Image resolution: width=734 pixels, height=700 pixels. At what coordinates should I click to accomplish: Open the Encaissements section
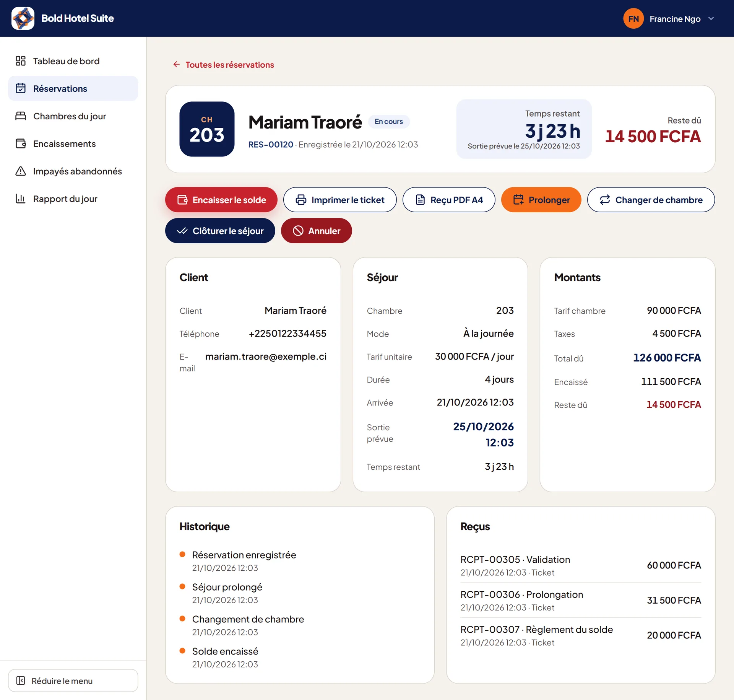tap(73, 143)
